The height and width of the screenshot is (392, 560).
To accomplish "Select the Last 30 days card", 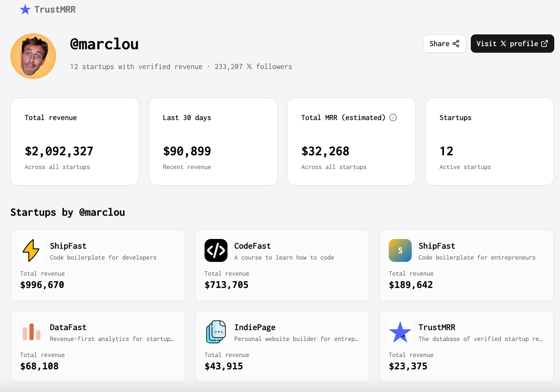I will pos(213,142).
